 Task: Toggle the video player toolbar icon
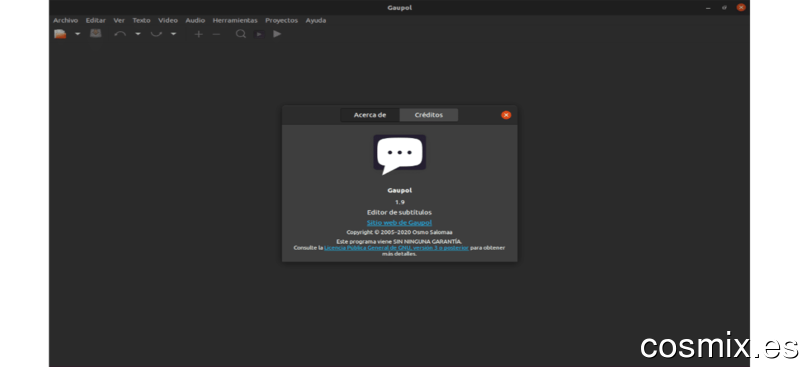click(x=259, y=34)
